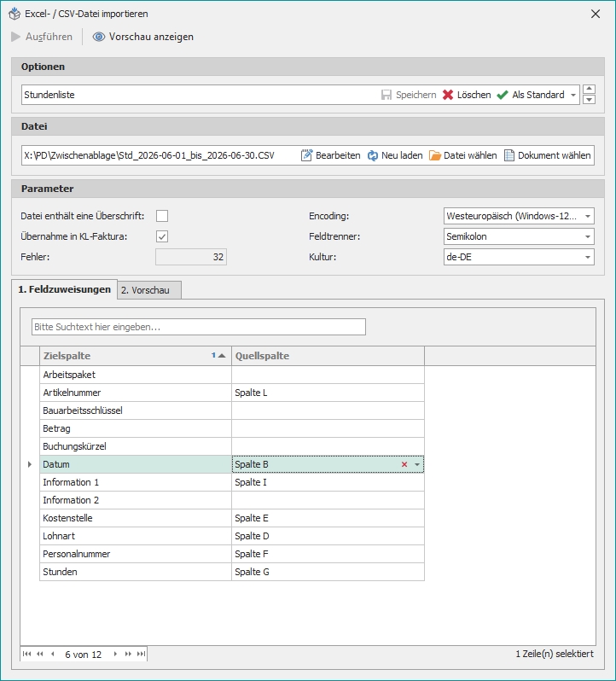
Task: Step up the options spinner arrow
Action: coord(589,89)
